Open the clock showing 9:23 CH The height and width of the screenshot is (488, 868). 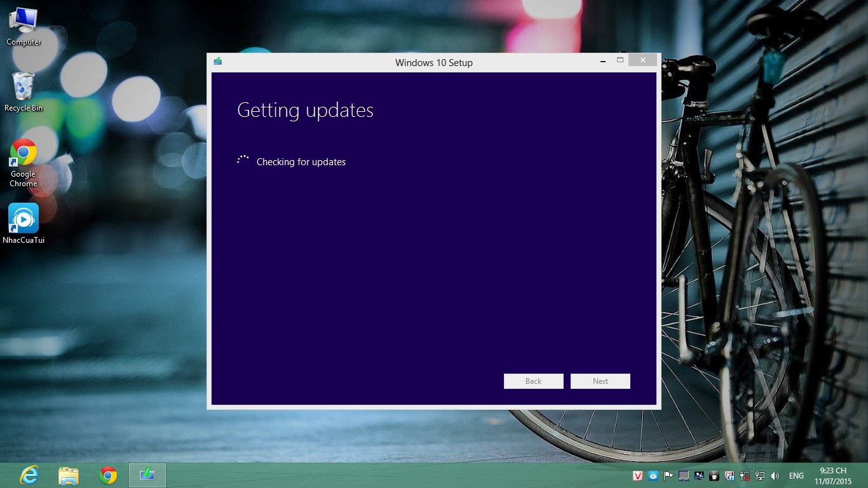coord(833,475)
